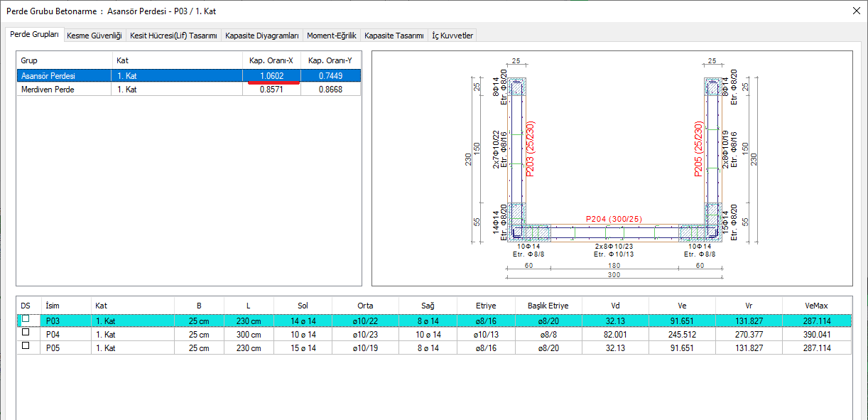Tick the DS checkbox for P05
This screenshot has width=868, height=420.
point(26,346)
